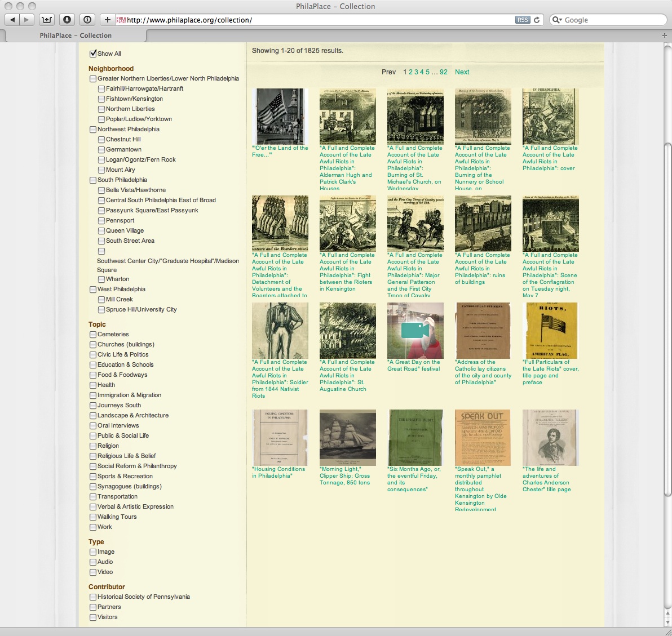Screen dimensions: 672x636
Task: Open the green Six Months Ago cover thumbnail
Action: [415, 437]
